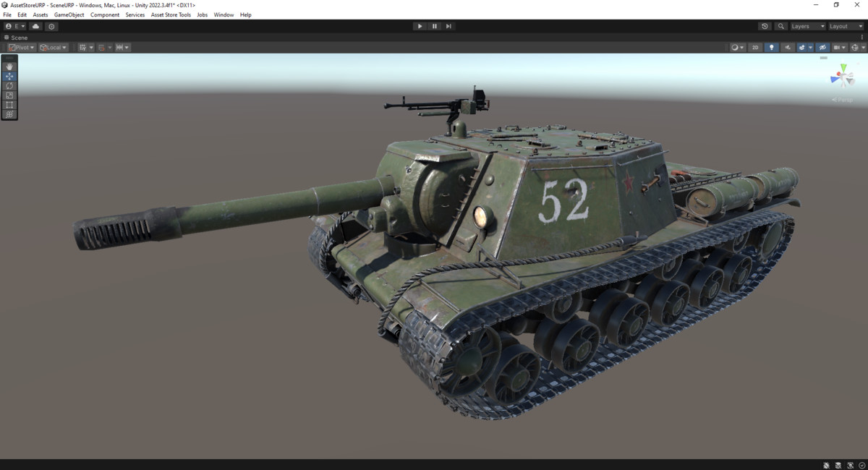Open the Unity version control icon
868x470 pixels.
pyautogui.click(x=51, y=26)
